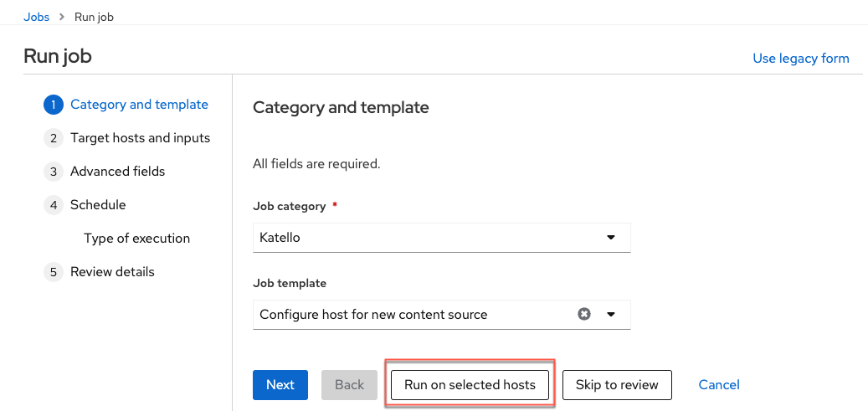Click the Skip to review button
The image size is (868, 411).
[616, 385]
